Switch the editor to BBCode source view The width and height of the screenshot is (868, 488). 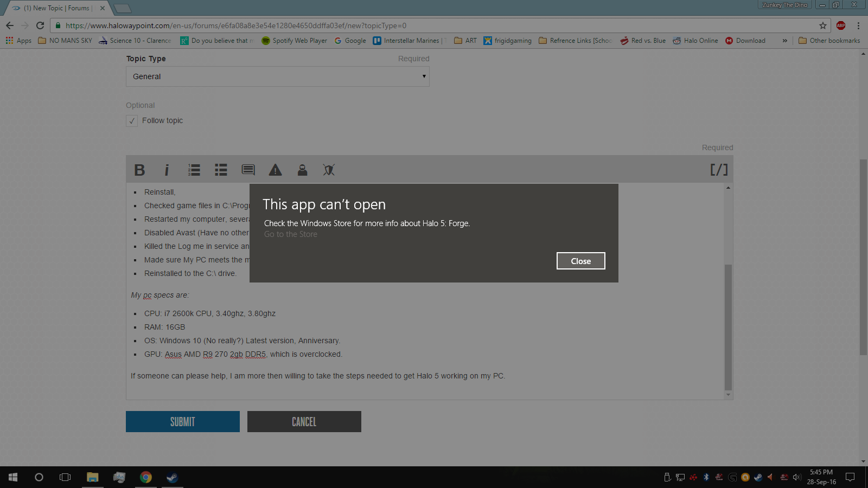[x=719, y=170]
